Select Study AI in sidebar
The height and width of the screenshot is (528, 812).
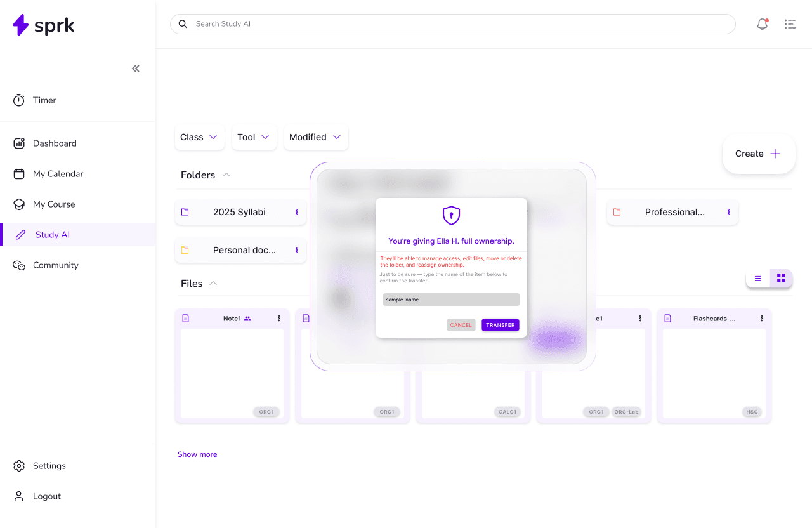tap(77, 235)
